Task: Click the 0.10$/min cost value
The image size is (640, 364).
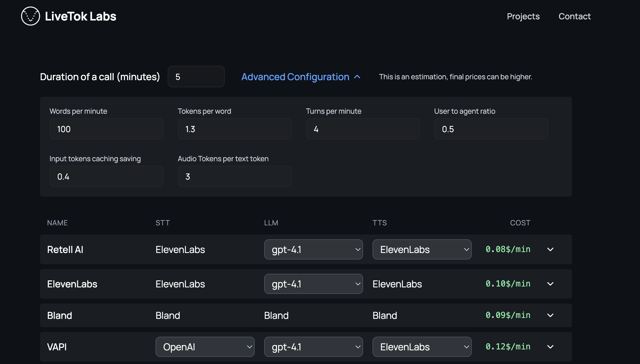Action: pyautogui.click(x=508, y=284)
